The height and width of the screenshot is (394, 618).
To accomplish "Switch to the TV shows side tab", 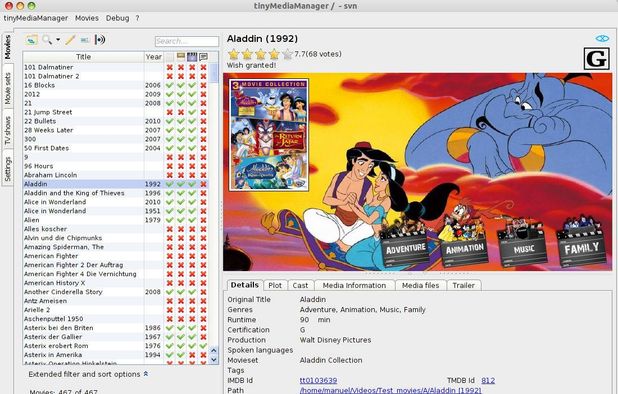I will 7,131.
